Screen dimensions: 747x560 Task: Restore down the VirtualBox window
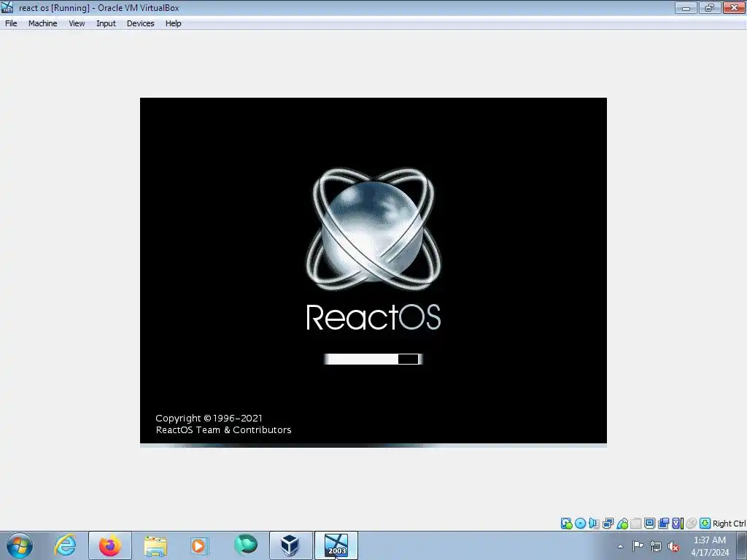710,7
